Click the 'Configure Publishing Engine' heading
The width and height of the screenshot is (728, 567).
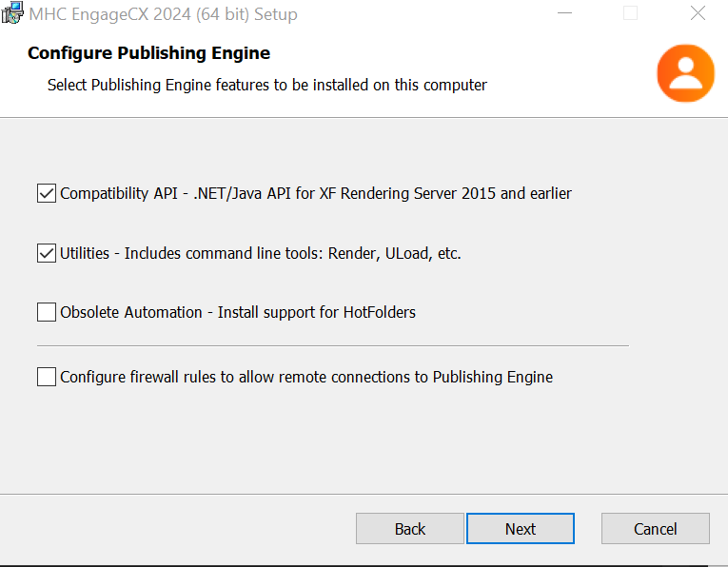(x=148, y=53)
